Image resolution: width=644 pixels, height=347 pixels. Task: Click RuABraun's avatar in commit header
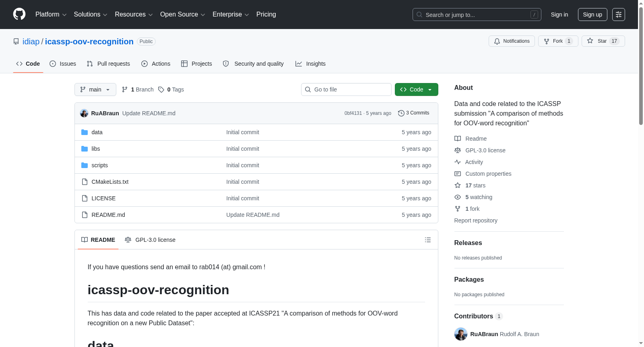[84, 113]
